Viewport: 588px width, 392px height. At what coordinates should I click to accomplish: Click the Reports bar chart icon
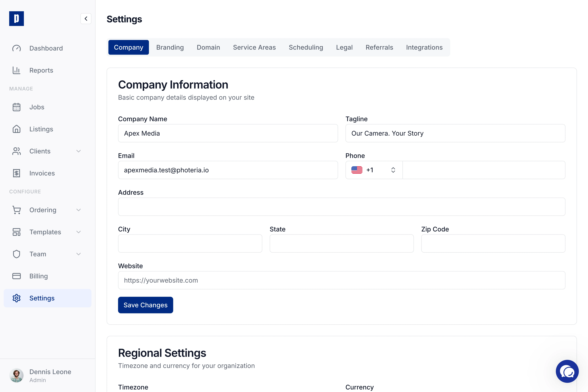(x=17, y=70)
